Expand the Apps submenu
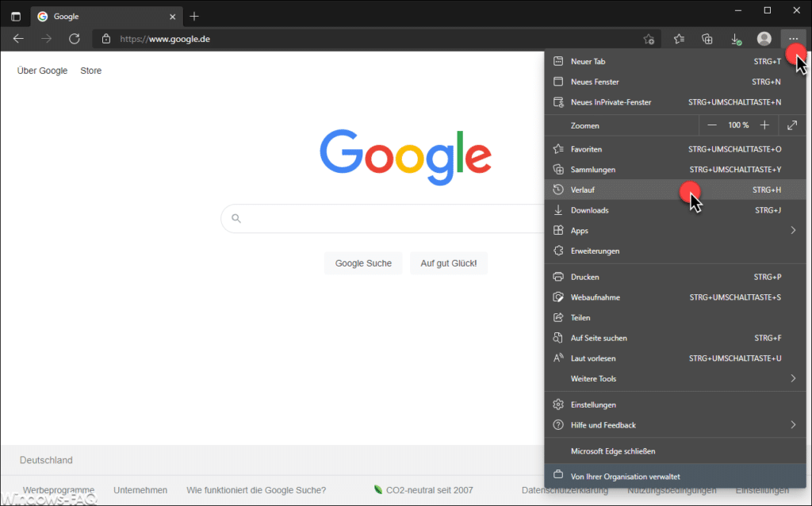Viewport: 812px width, 506px height. coord(676,231)
